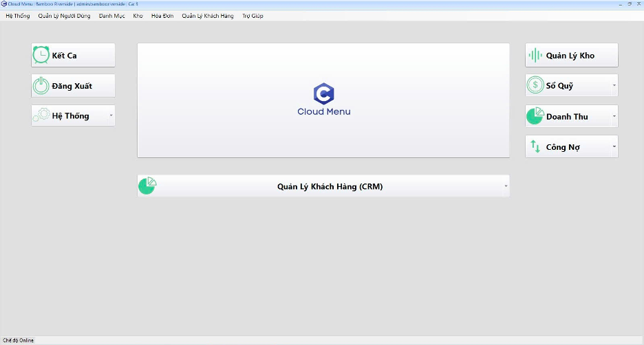Click the Doanh Thu button label

[567, 117]
